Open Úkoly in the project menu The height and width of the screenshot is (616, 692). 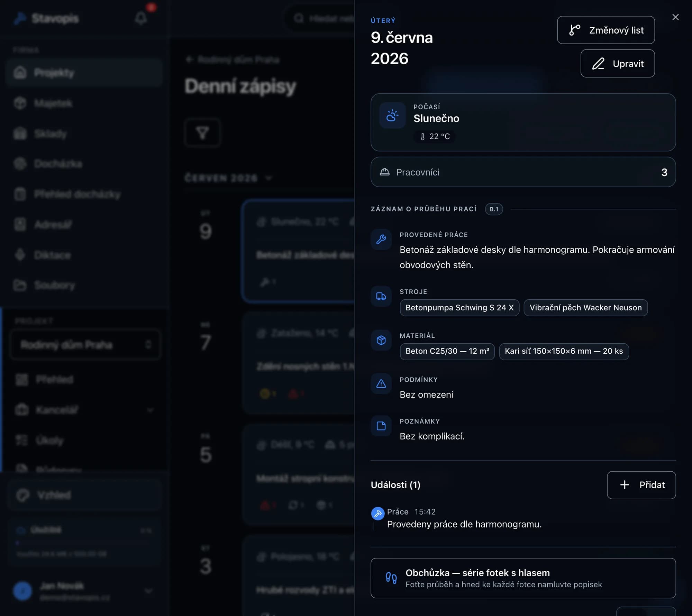click(x=85, y=441)
